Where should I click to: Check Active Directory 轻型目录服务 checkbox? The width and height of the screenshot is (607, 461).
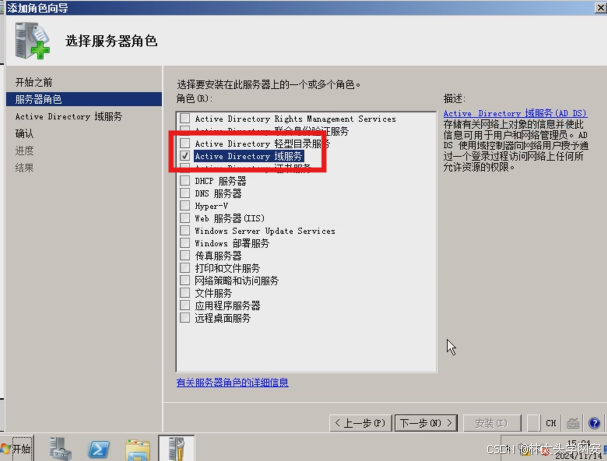(185, 143)
